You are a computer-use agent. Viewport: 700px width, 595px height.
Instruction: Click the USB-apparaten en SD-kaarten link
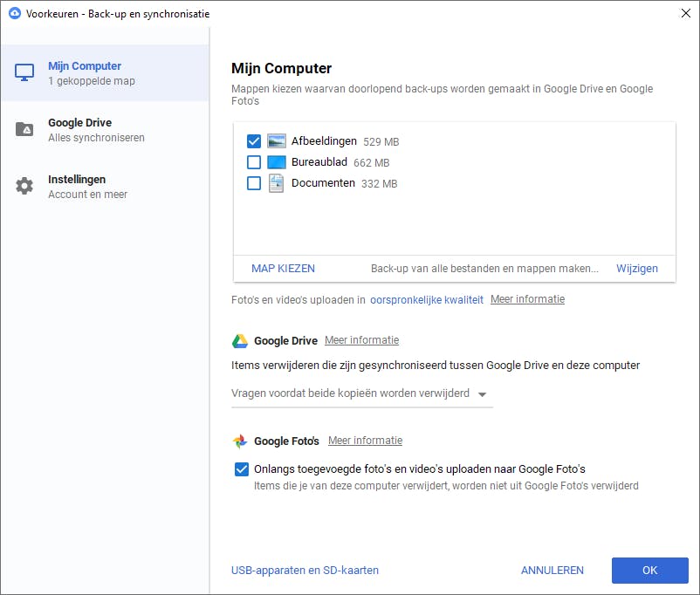[x=305, y=570]
